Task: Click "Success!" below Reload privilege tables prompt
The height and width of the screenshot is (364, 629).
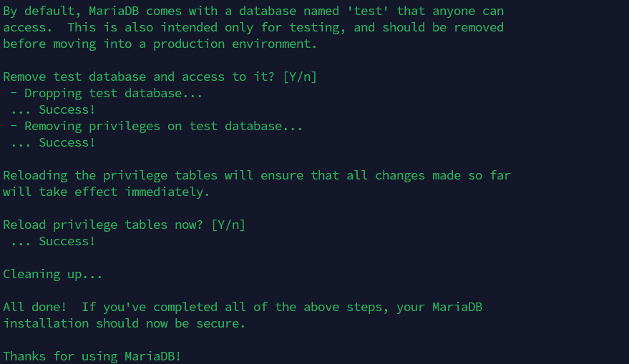Action: [67, 241]
